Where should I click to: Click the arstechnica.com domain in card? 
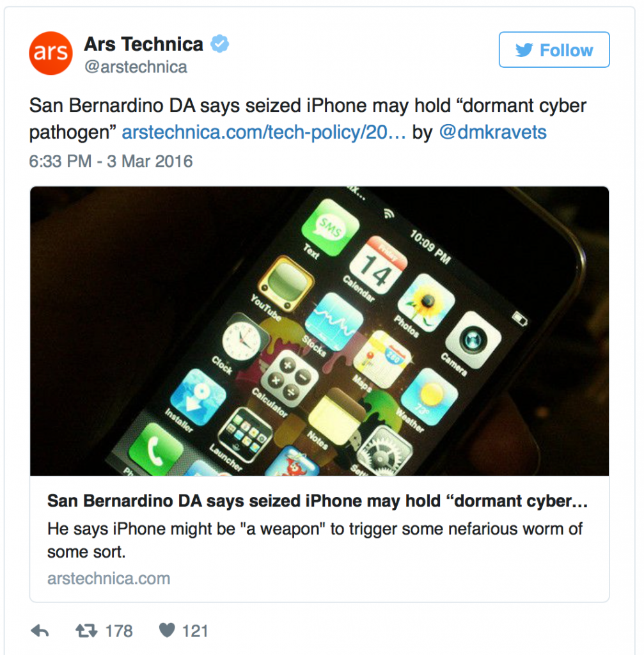(x=109, y=578)
